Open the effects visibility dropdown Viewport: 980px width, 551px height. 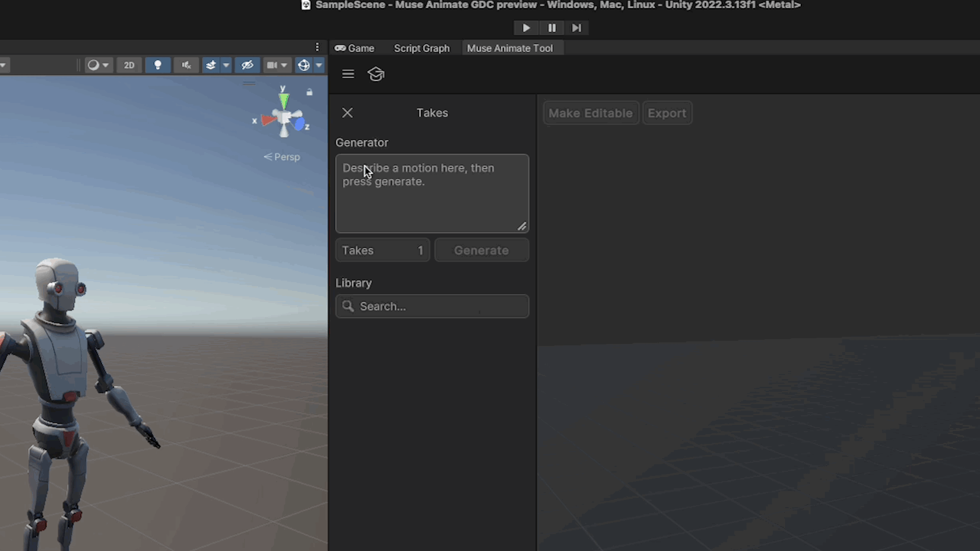(x=226, y=65)
